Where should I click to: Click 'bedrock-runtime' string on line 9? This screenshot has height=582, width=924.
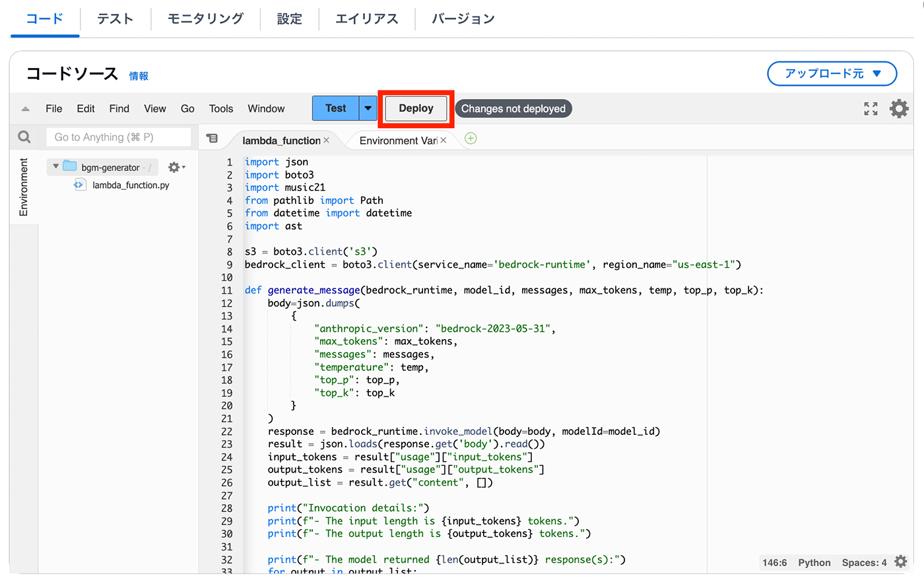[542, 265]
